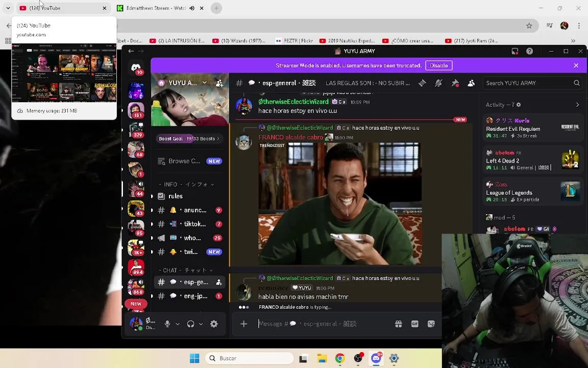Toggle member list visibility icon
The height and width of the screenshot is (368, 588).
pos(471,83)
